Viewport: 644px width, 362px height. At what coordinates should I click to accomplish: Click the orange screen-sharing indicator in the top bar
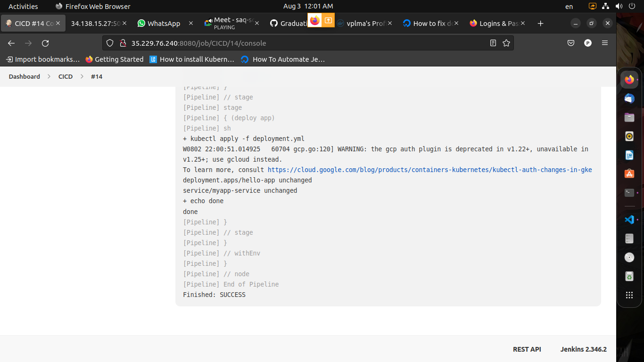[x=592, y=6]
